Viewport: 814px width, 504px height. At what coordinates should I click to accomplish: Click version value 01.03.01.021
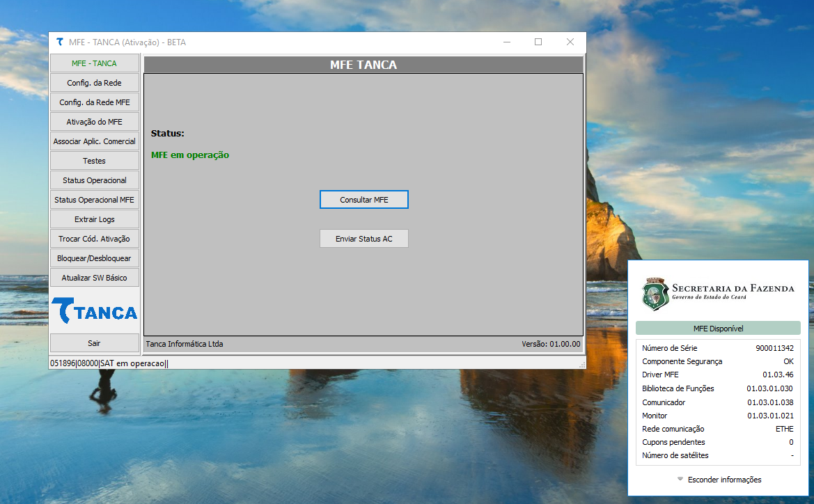coord(770,415)
